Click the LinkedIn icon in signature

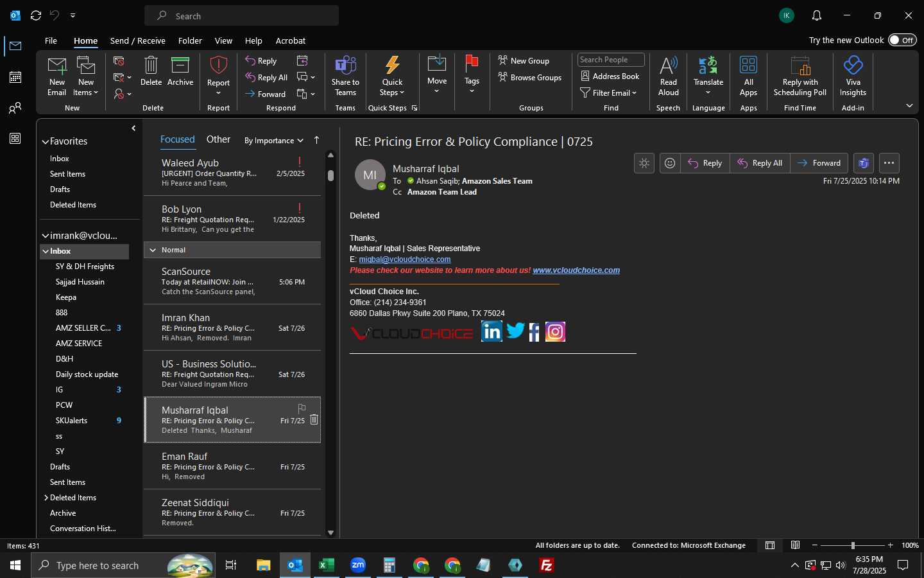[x=492, y=331]
